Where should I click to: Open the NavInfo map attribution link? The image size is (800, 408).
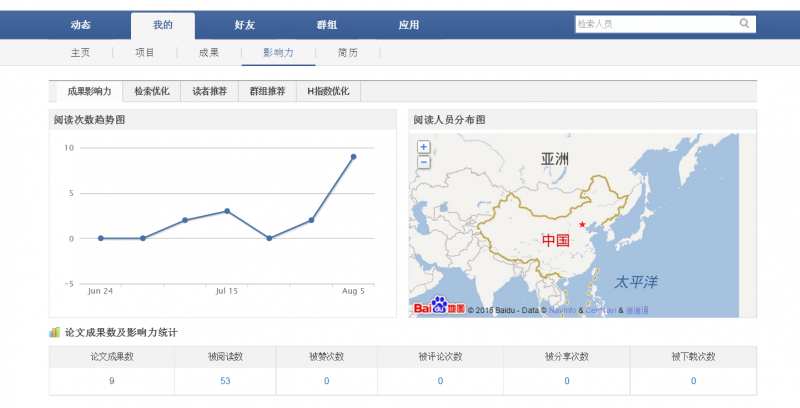click(563, 310)
